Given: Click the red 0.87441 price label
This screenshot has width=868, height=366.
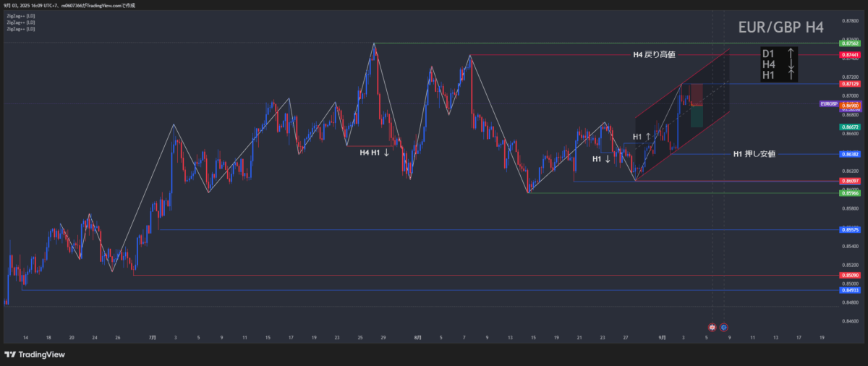Looking at the screenshot, I should 850,55.
